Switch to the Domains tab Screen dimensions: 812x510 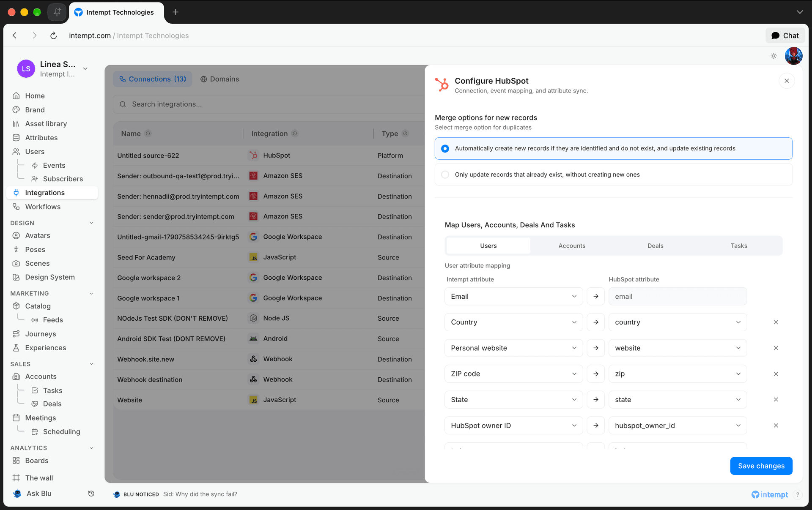click(x=219, y=79)
